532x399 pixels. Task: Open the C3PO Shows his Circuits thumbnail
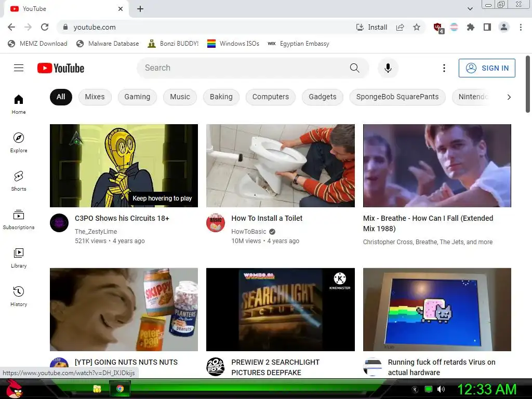[x=124, y=166]
